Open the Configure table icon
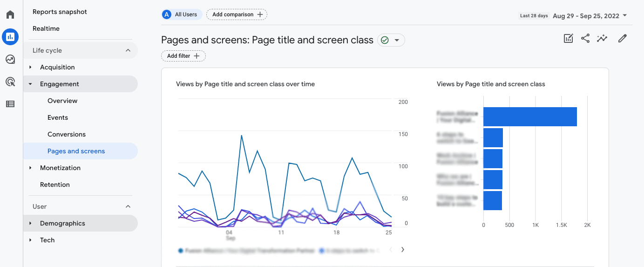 coord(10,104)
